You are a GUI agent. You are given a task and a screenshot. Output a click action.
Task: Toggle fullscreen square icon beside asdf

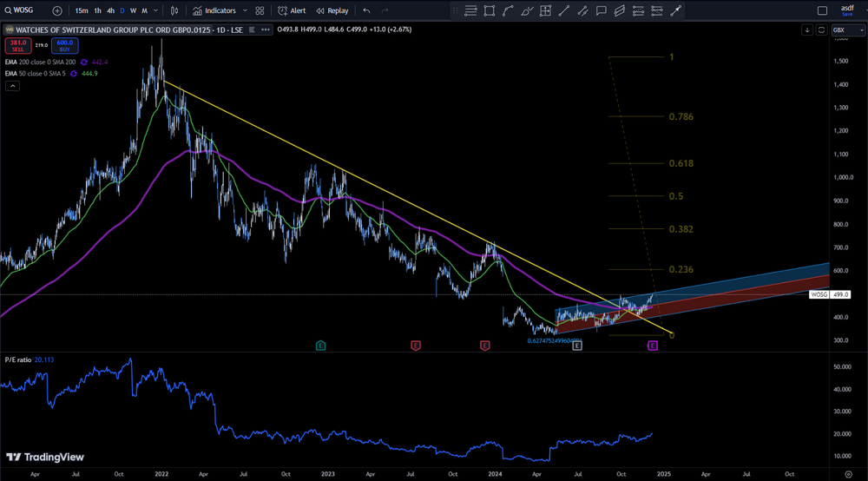(823, 10)
